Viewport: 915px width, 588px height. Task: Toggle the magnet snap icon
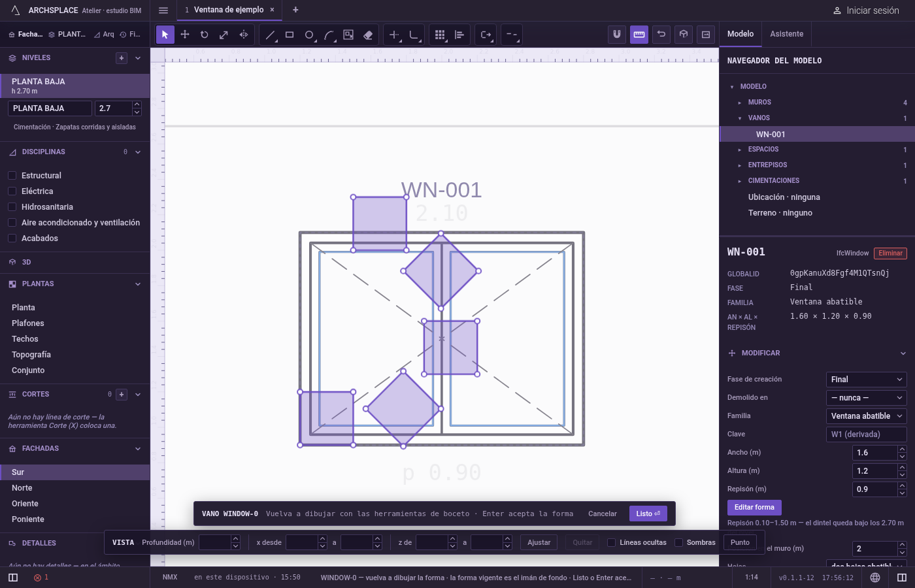coord(617,35)
